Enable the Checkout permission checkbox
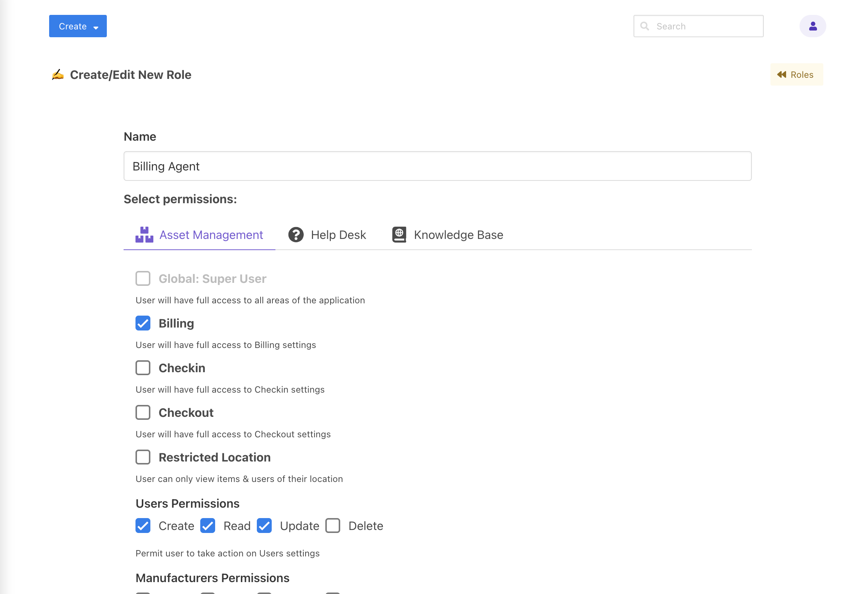 pos(143,412)
